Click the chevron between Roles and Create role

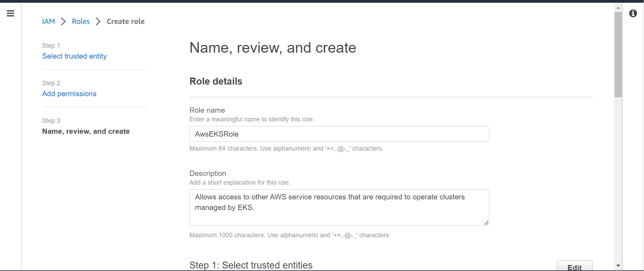pos(98,21)
